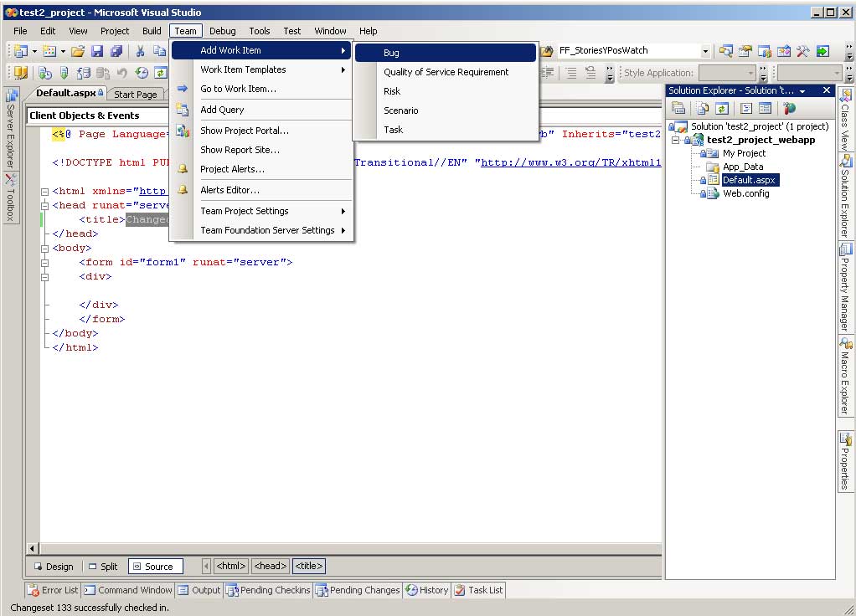
Task: Select the Task work item entry
Action: [x=446, y=130]
